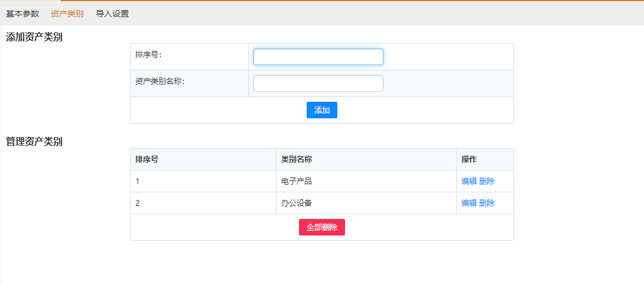Click the 类别名称 column header
This screenshot has height=284, width=644.
click(x=297, y=159)
